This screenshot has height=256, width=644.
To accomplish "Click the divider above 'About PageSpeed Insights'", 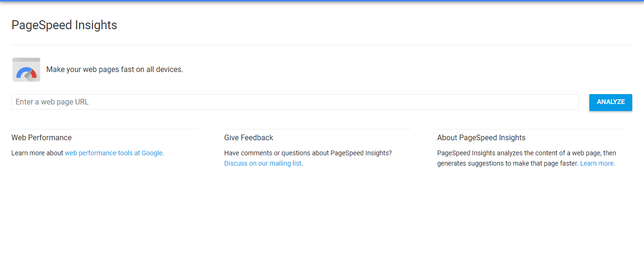I will pos(530,129).
